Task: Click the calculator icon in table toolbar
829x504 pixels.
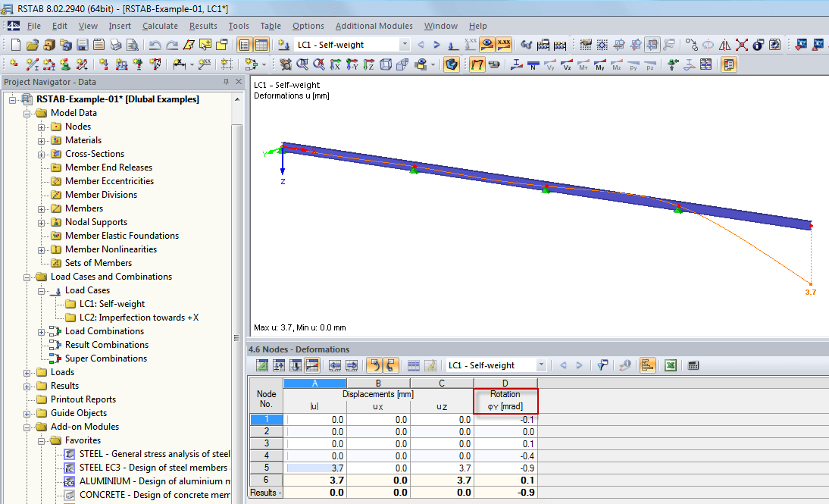Action: (693, 365)
